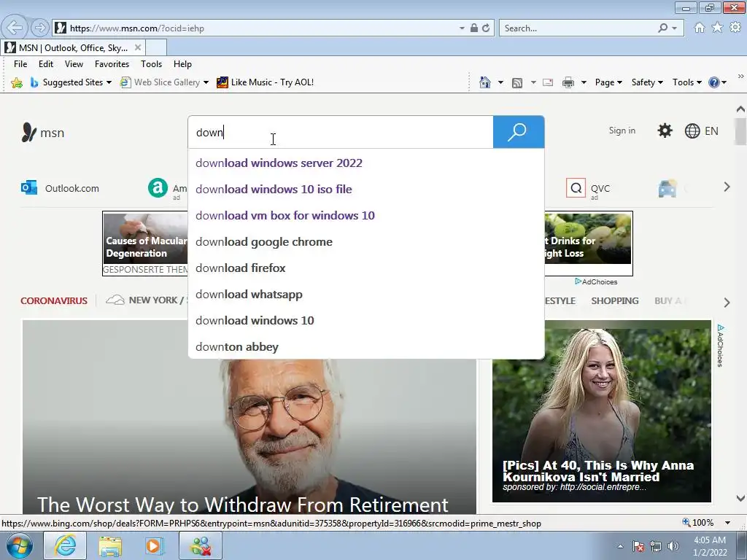This screenshot has width=747, height=560.
Task: Click the Sign in link
Action: click(622, 131)
